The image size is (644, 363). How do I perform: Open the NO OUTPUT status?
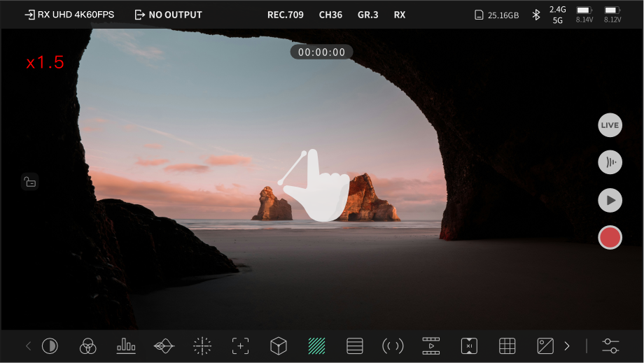click(x=169, y=15)
